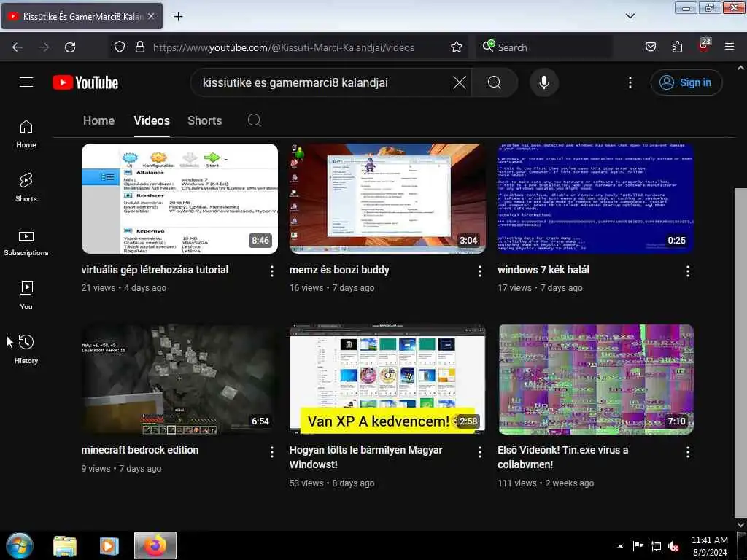Screen dimensions: 747x560
Task: Open the Windows Start menu orb
Action: 20,545
